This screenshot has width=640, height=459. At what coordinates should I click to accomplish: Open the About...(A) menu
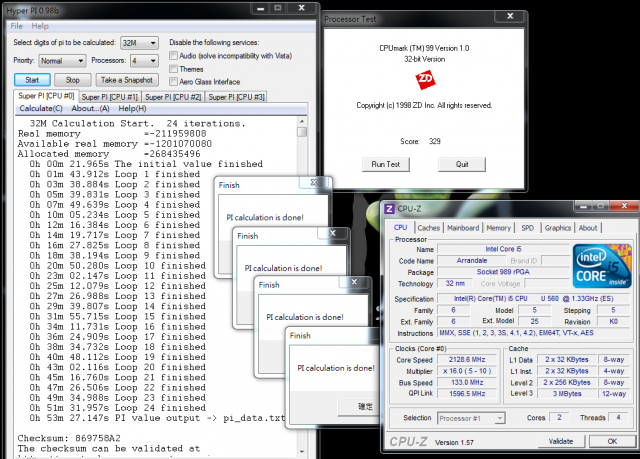[x=90, y=109]
